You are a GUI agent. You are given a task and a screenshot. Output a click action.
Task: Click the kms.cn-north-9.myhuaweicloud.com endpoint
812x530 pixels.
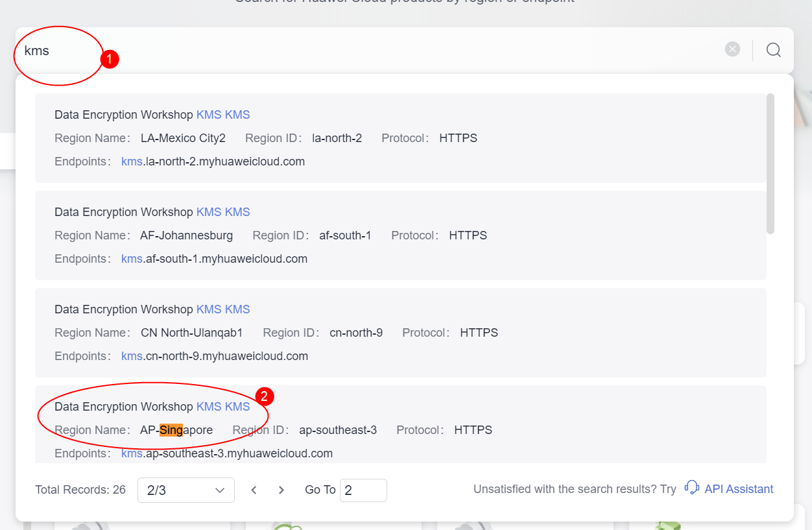pyautogui.click(x=215, y=356)
